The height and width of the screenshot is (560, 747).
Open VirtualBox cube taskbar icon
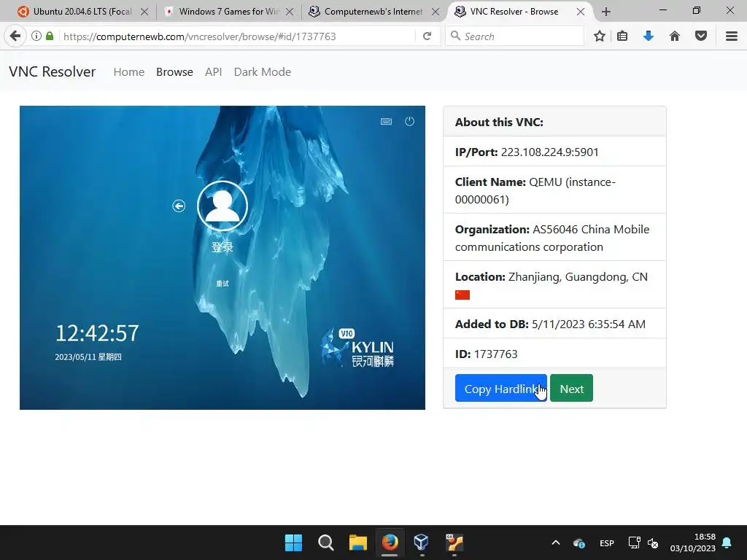point(422,542)
